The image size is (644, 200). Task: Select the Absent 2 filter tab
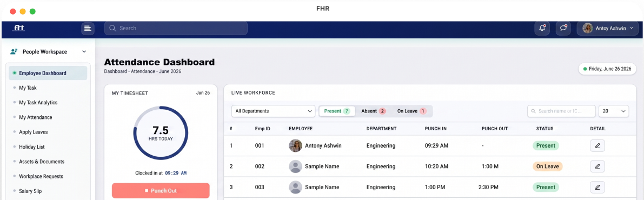point(373,111)
